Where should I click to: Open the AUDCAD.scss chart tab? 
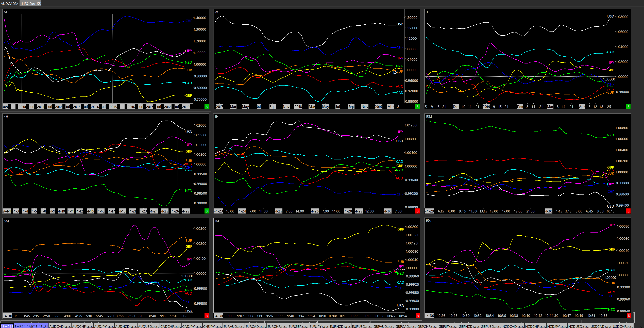60,326
